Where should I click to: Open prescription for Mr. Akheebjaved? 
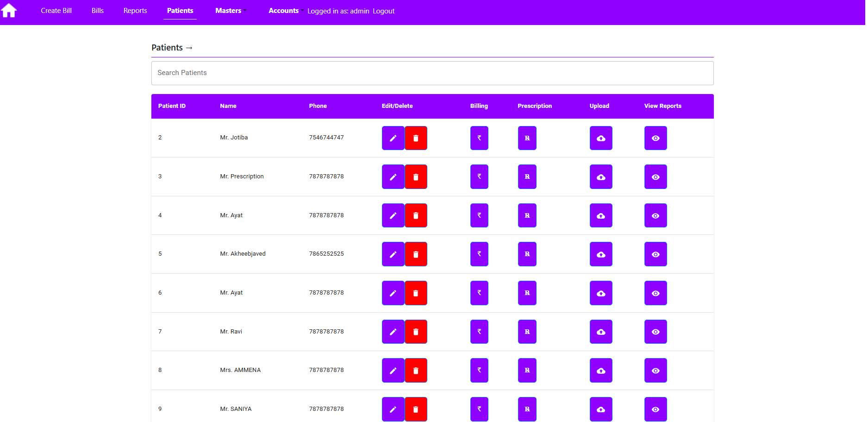(x=527, y=254)
